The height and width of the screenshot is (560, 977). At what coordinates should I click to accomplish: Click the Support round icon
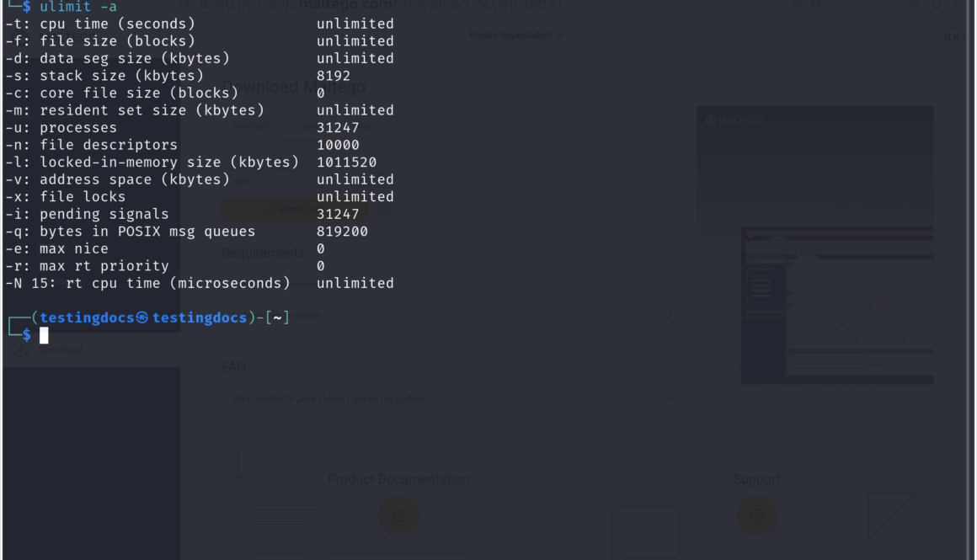757,515
